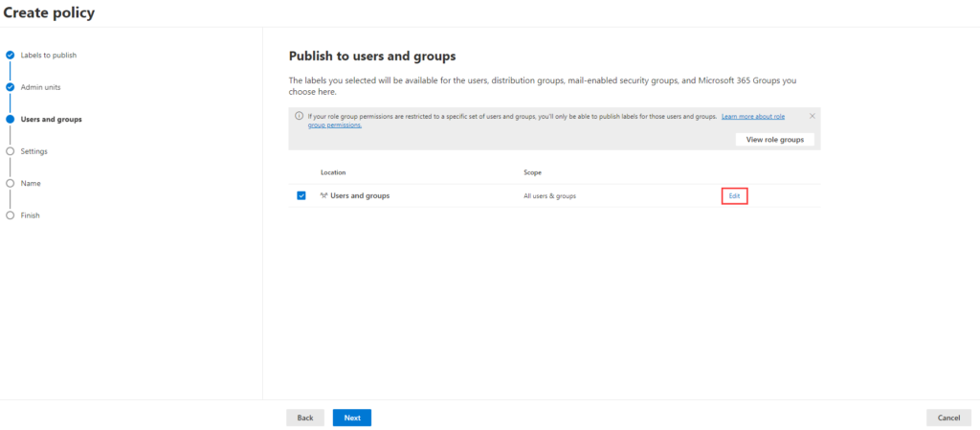Uncheck the Users and groups location checkbox

(301, 195)
